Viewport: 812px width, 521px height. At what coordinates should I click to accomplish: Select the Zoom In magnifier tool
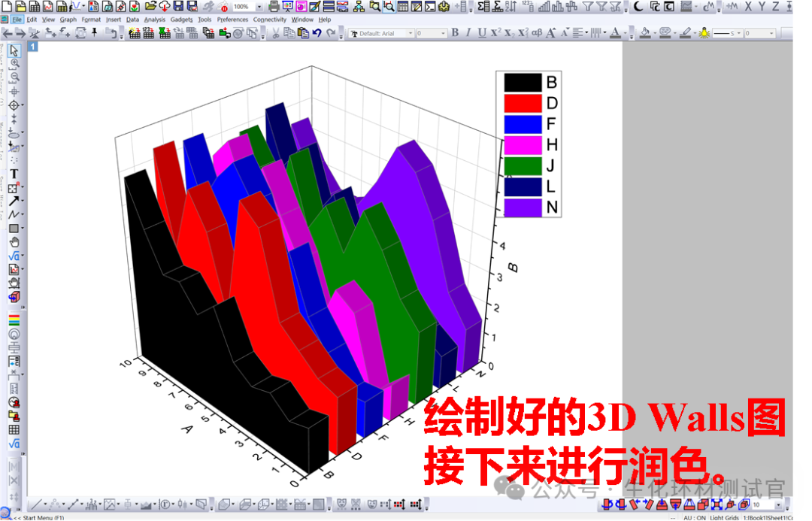coord(14,64)
